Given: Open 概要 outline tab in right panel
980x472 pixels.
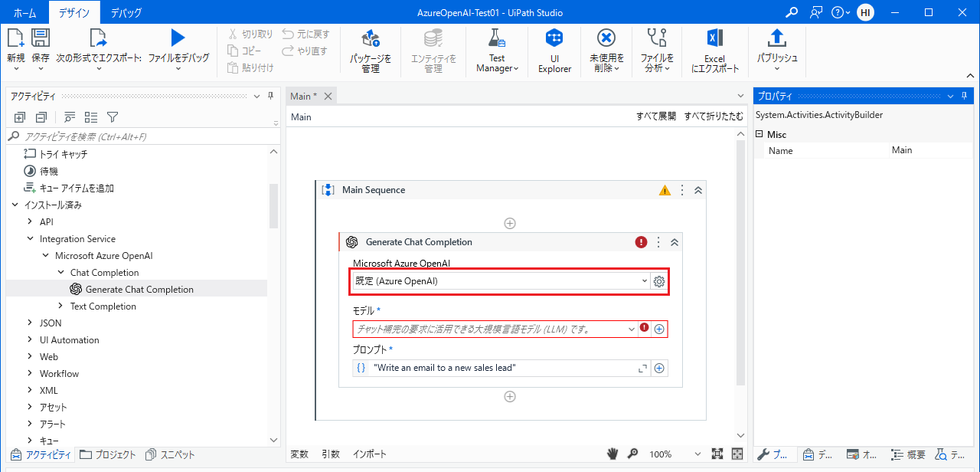Looking at the screenshot, I should [x=909, y=454].
